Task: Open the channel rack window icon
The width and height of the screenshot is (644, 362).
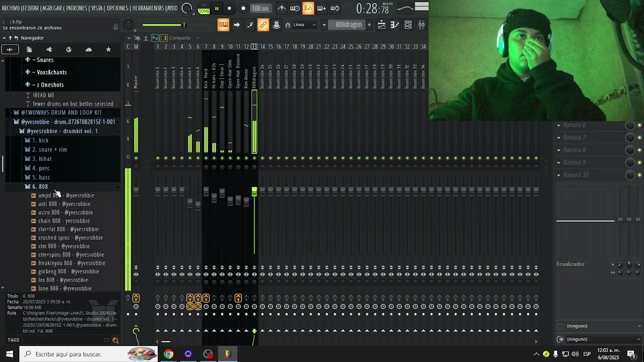Action: [x=408, y=25]
